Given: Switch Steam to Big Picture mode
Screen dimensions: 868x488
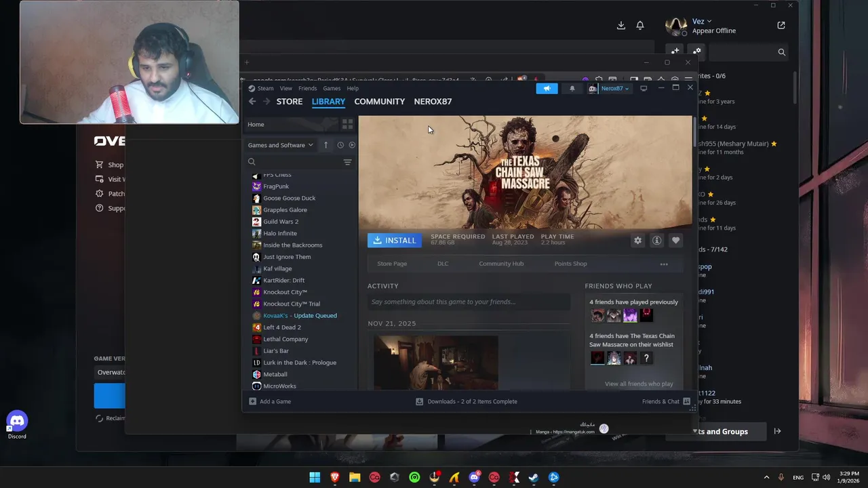Looking at the screenshot, I should pyautogui.click(x=644, y=88).
